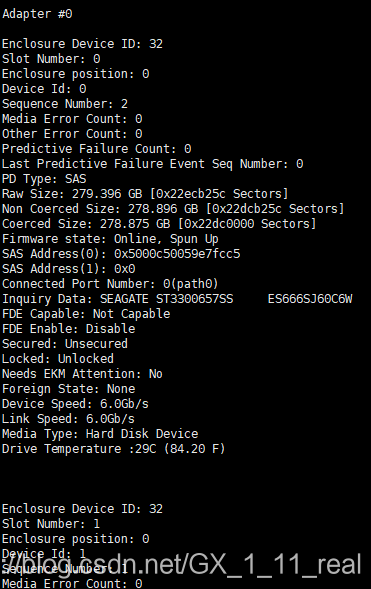Select the Needs EKM Attention: No line
The height and width of the screenshot is (589, 371).
point(82,374)
